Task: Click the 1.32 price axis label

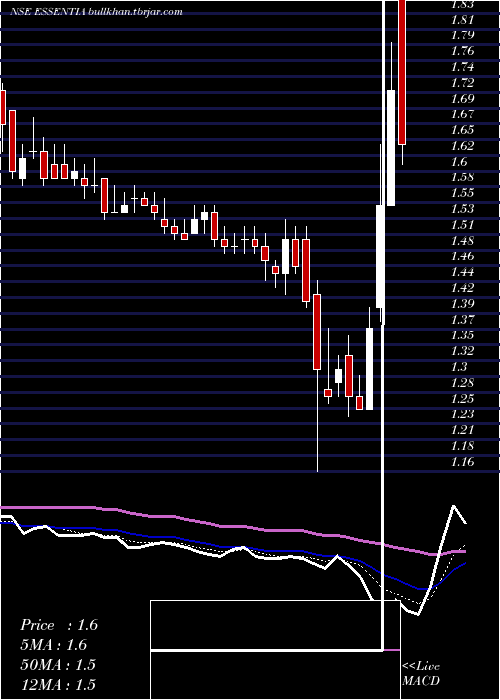Action: point(462,351)
